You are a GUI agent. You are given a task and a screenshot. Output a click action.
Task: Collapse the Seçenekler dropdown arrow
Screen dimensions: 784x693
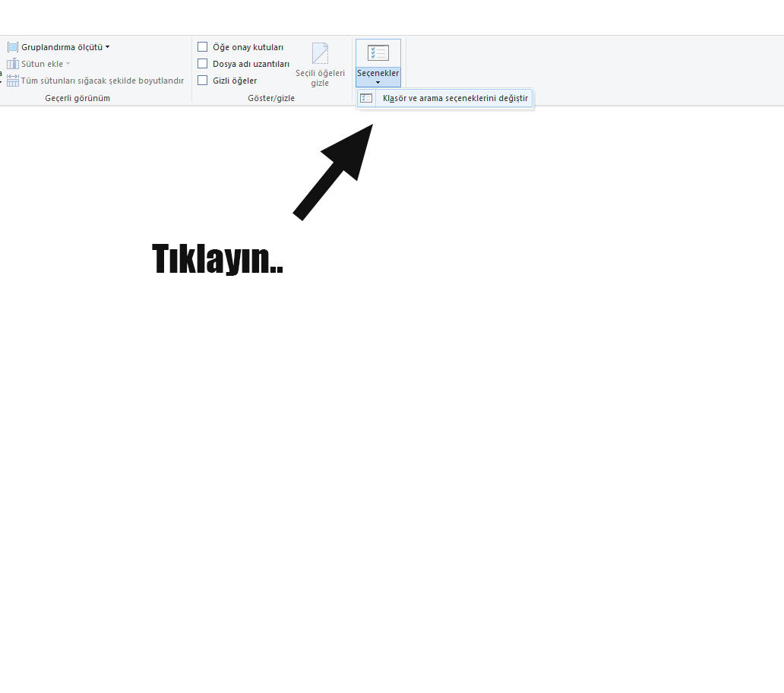[x=378, y=82]
